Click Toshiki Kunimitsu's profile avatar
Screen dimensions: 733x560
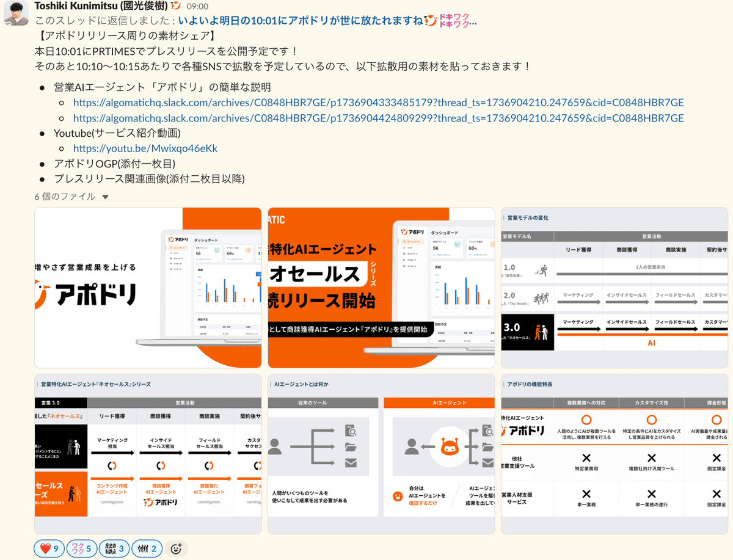point(15,13)
